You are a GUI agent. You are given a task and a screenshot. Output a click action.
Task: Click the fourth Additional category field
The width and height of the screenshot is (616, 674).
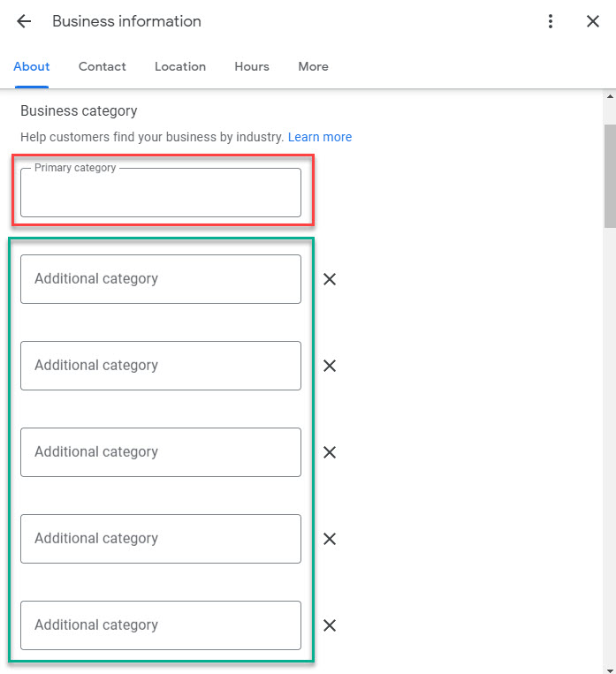click(x=161, y=539)
